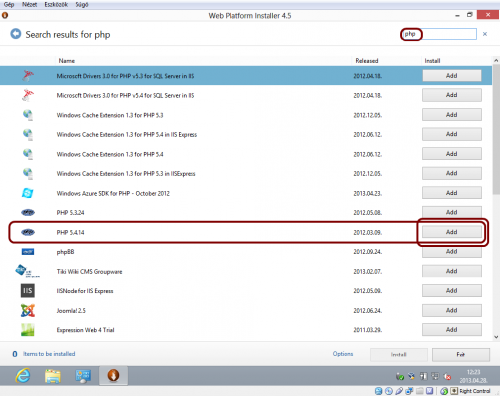This screenshot has height=396, width=500.
Task: Select the PHP 5.4.14 row name
Action: 70,232
